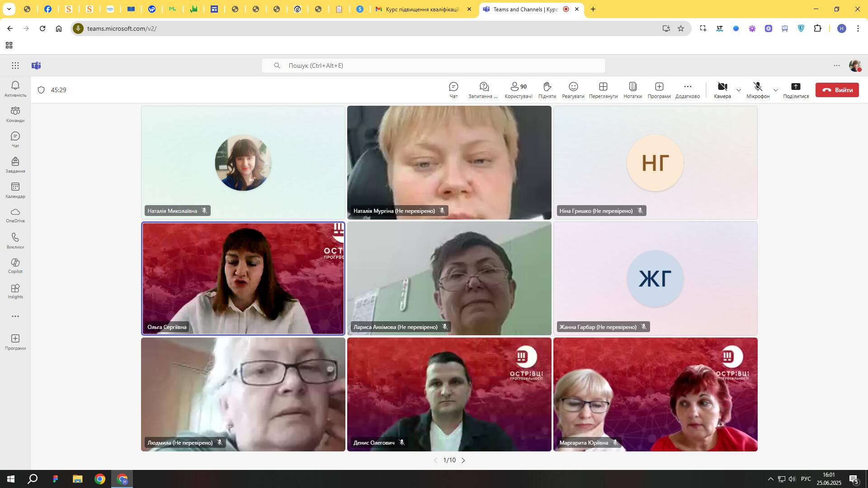
Task: Open Програми in the left sidebar
Action: (x=15, y=343)
